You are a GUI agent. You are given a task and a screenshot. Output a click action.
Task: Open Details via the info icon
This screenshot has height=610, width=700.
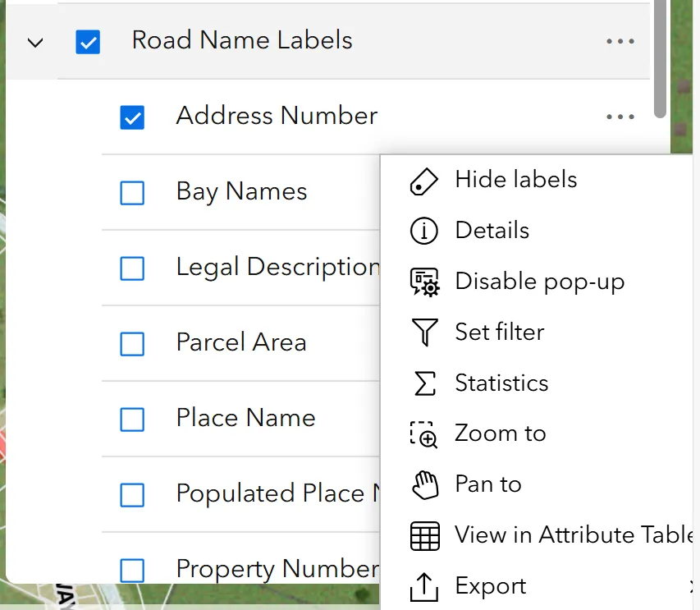(x=423, y=231)
